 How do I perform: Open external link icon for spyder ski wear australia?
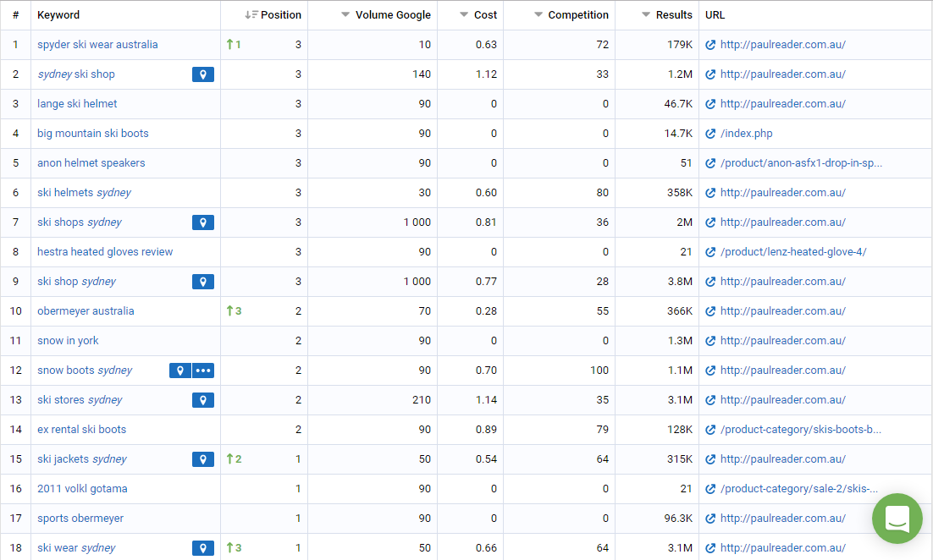click(x=709, y=45)
